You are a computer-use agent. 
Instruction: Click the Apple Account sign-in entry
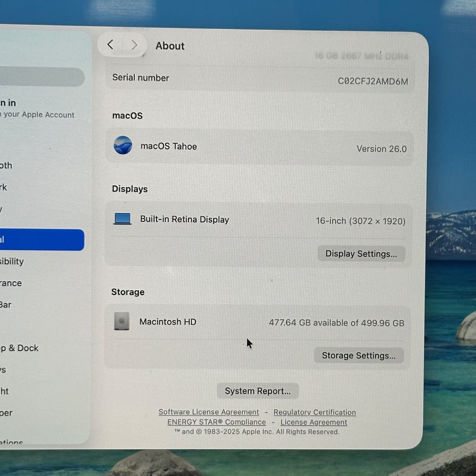(x=37, y=109)
